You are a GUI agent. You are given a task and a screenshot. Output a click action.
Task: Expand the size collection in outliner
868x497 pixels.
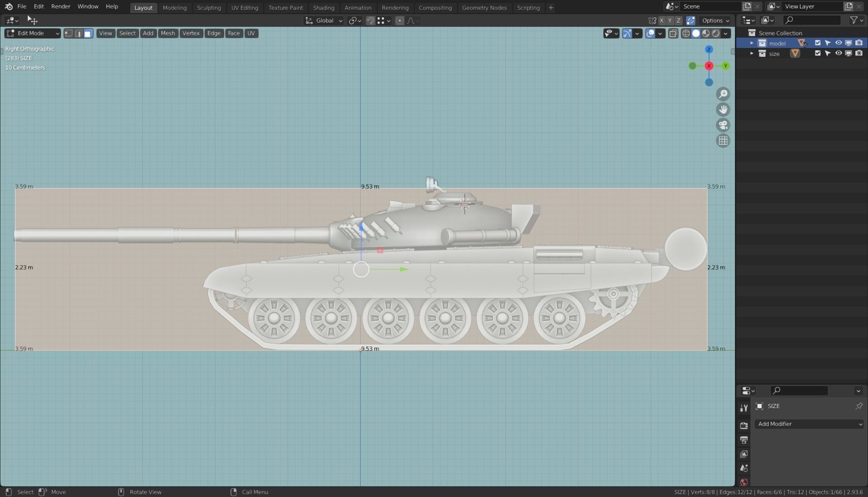(752, 54)
